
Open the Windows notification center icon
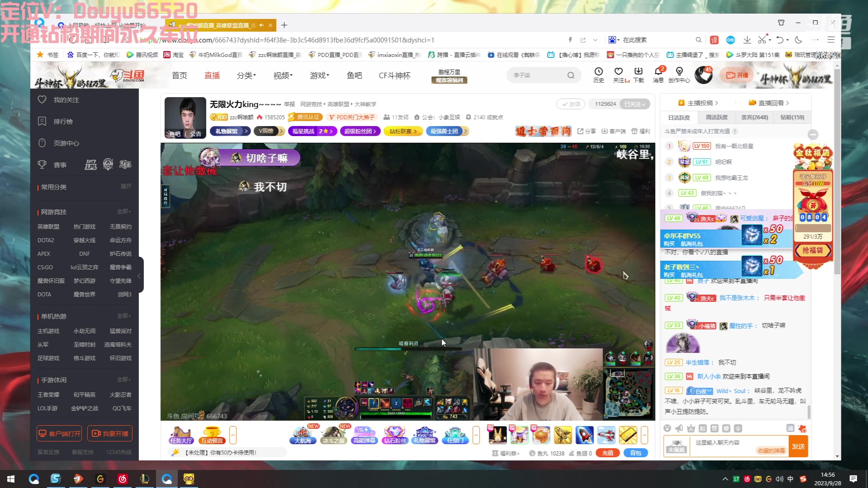(x=853, y=479)
